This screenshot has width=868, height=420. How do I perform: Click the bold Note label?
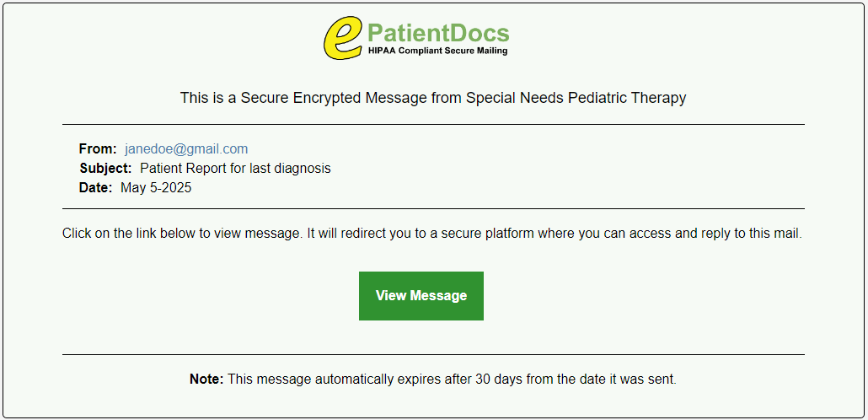[x=206, y=380]
